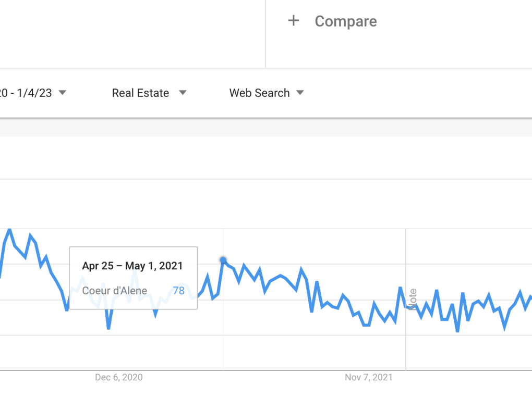Open the date range dropdown arrow
This screenshot has width=532, height=398.
coord(63,93)
